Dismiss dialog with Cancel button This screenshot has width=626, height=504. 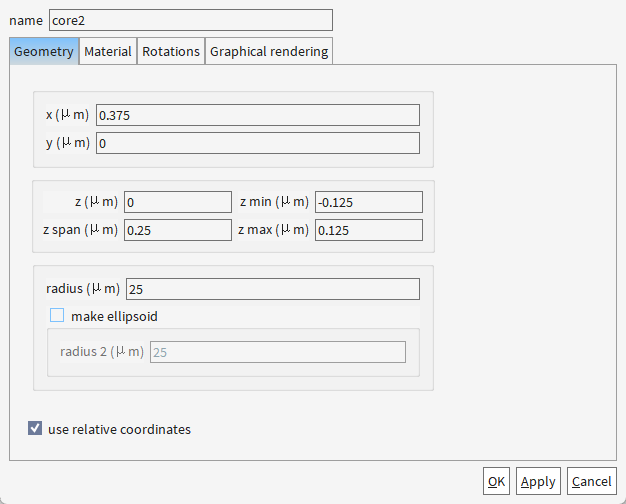click(x=592, y=481)
